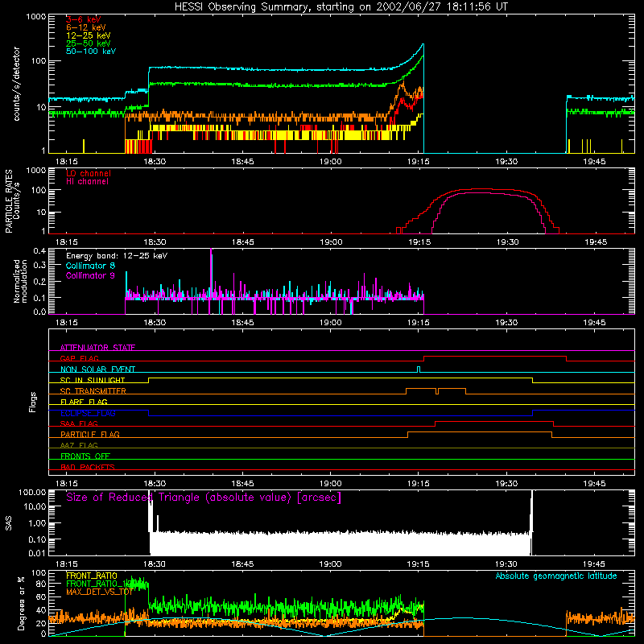Viewport: 644px width, 644px height.
Task: Click 19:15 tick label under count-rate panel
Action: [x=419, y=162]
